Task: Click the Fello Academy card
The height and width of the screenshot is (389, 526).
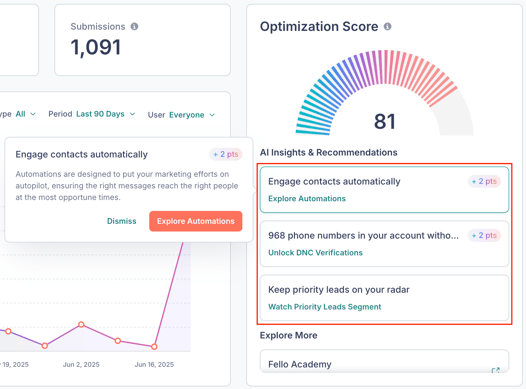Action: point(384,361)
